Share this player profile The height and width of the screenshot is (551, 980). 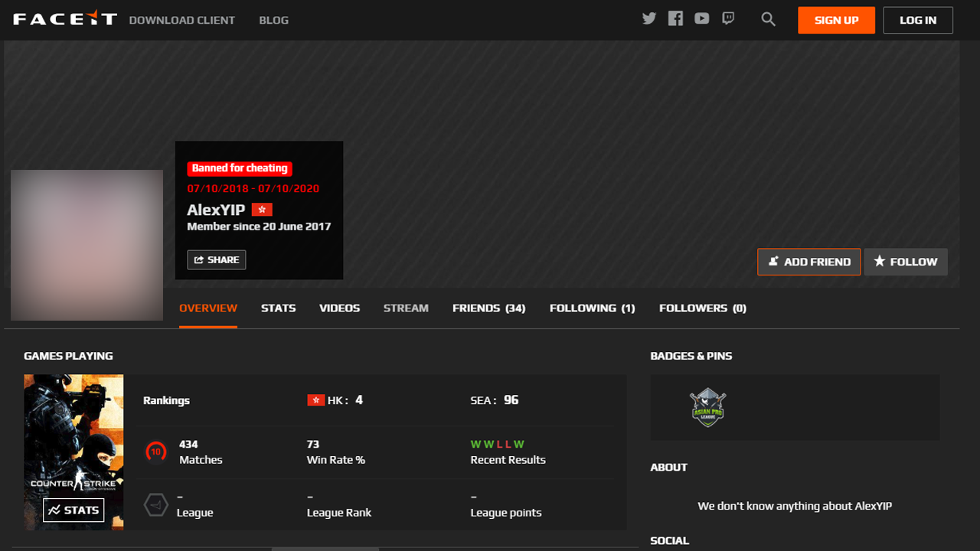pos(216,260)
